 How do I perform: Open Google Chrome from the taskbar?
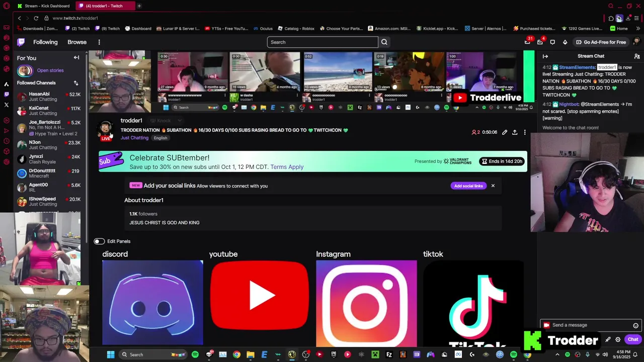pos(236,354)
